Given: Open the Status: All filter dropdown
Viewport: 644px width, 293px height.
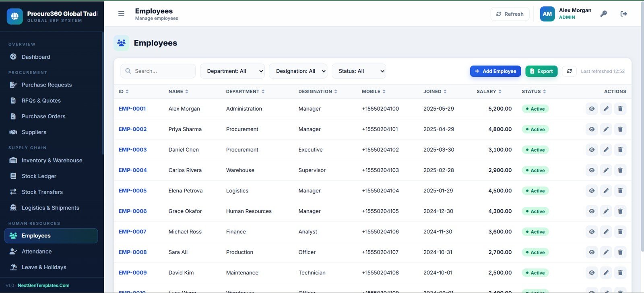Looking at the screenshot, I should coord(359,71).
